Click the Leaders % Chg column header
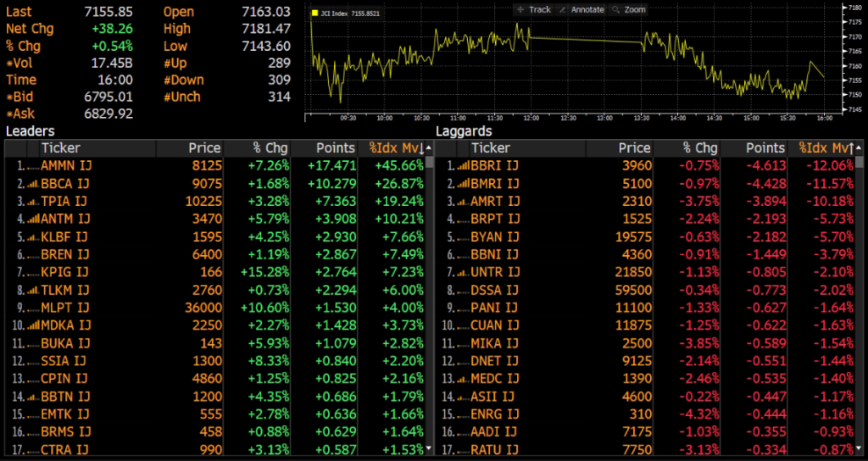 (x=270, y=148)
